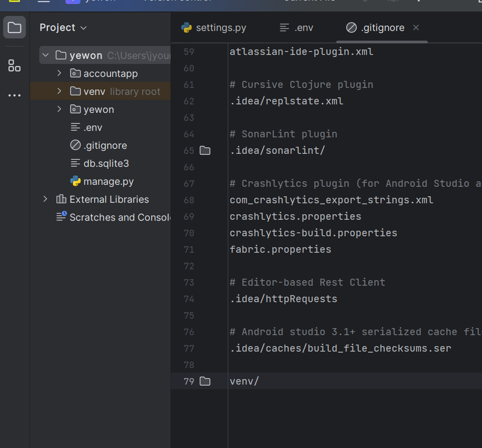Expand the accountapp folder

(x=59, y=73)
